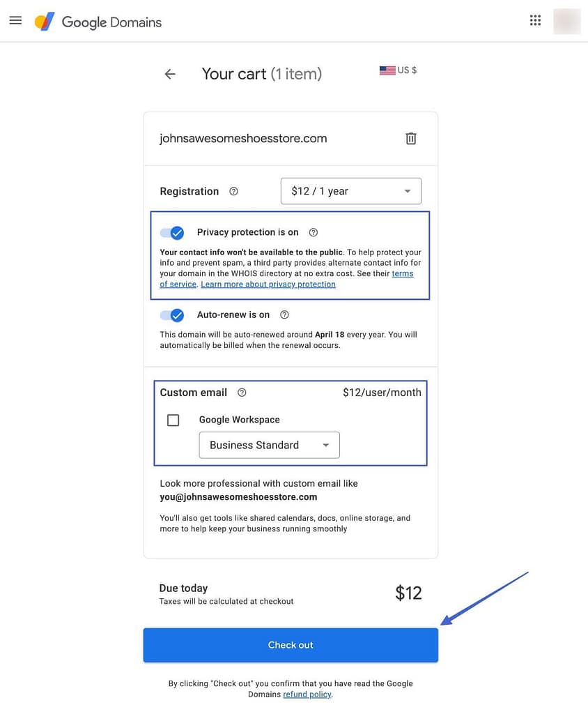
Task: Open the main navigation hamburger menu
Action: click(15, 20)
